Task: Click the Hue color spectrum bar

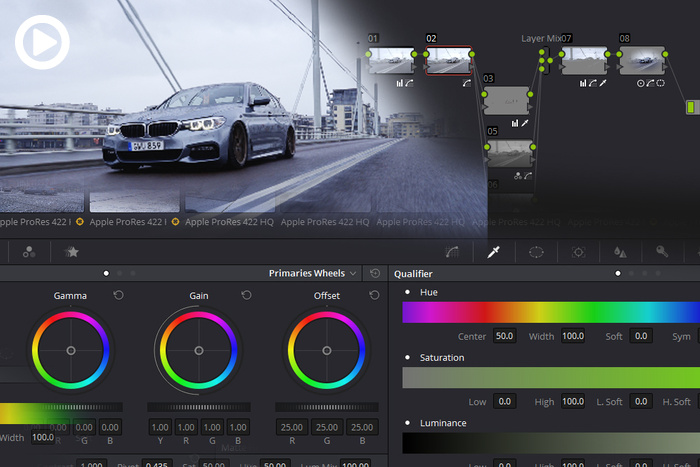Action: click(550, 313)
